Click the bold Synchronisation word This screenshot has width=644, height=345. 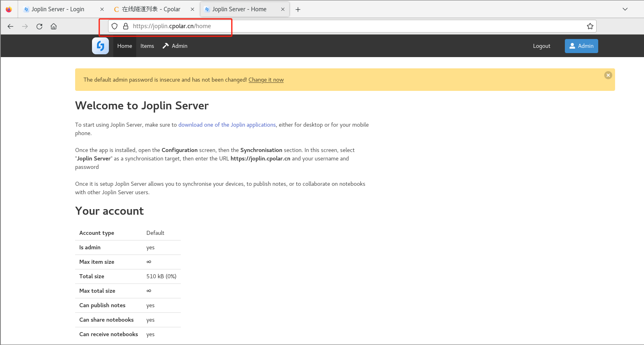[x=261, y=150]
